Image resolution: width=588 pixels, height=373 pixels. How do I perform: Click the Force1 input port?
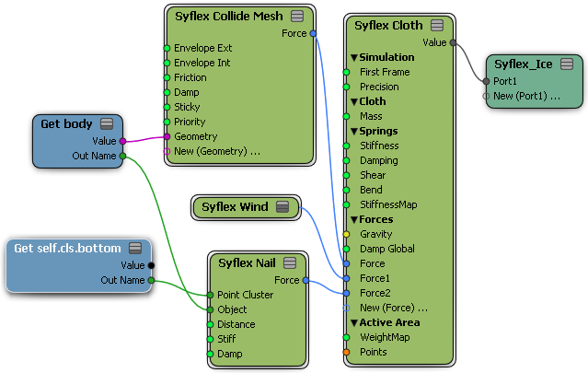point(347,278)
